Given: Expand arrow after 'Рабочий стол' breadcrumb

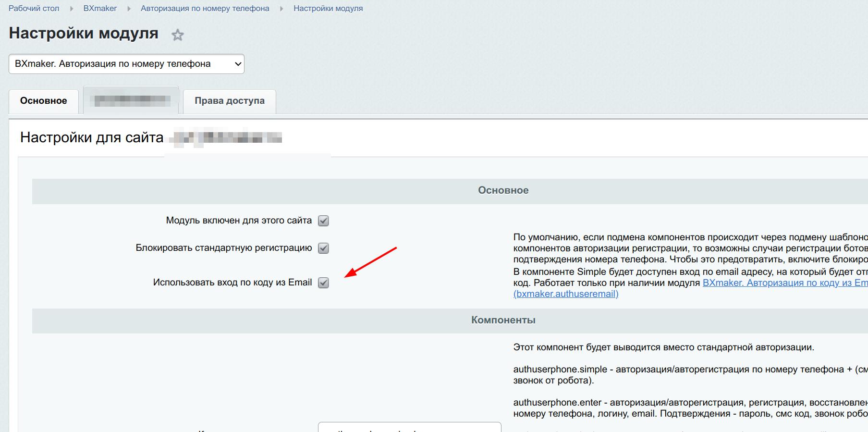Looking at the screenshot, I should point(72,9).
